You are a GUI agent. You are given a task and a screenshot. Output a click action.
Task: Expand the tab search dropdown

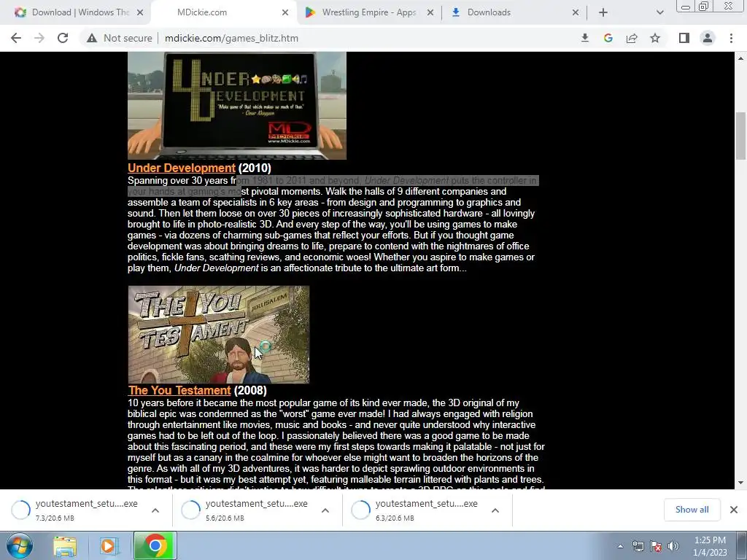coord(659,13)
